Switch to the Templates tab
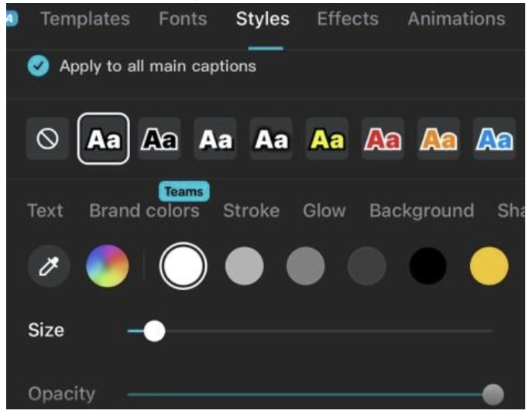 [x=85, y=19]
